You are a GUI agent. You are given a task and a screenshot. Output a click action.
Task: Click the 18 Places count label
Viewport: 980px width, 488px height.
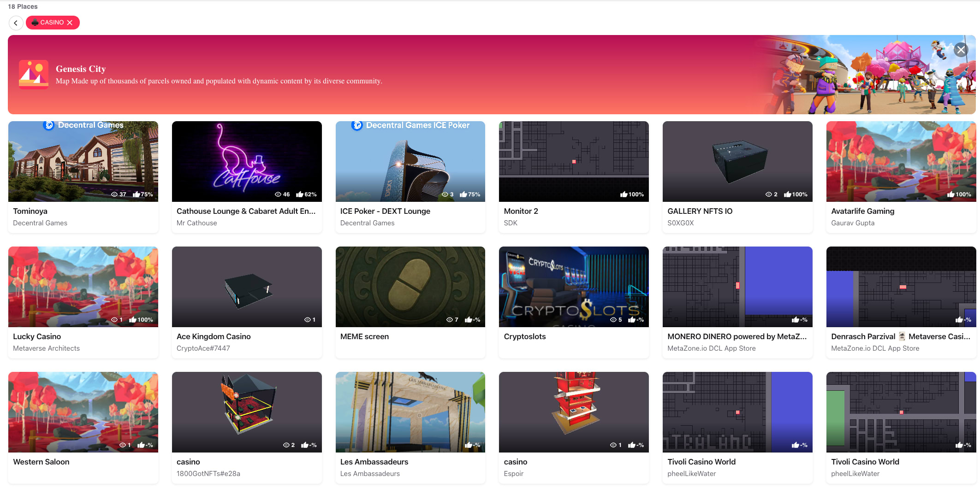coord(23,6)
